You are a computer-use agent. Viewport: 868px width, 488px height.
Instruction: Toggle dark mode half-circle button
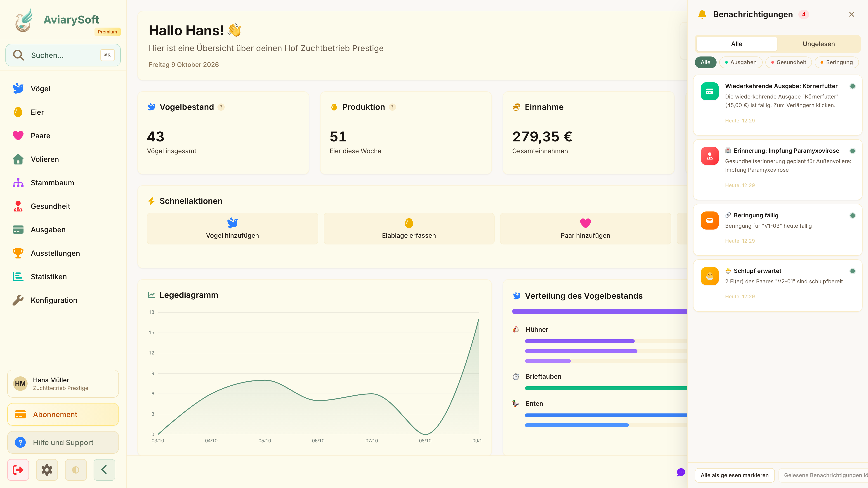click(76, 469)
